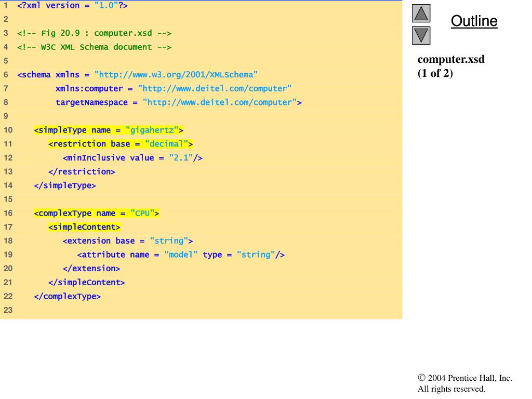This screenshot has height=399, width=532.
Task: Click highlighted complexType name CPU line
Action: pyautogui.click(x=96, y=214)
